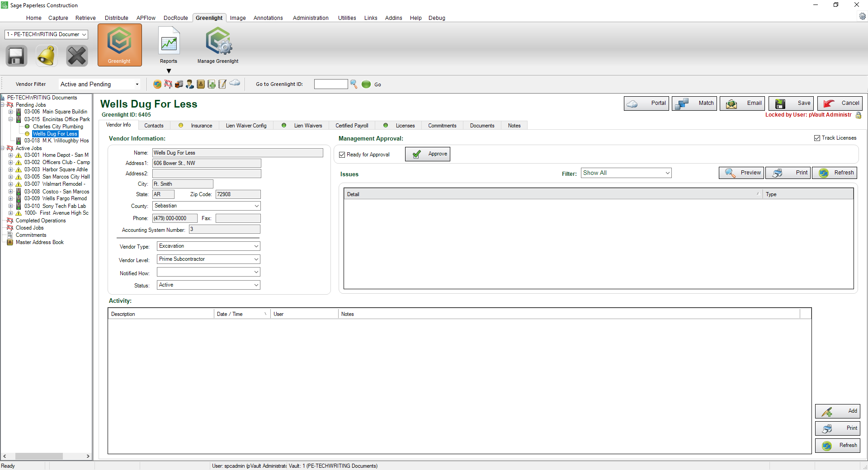Click the Fax input field
The image size is (868, 470).
238,219
